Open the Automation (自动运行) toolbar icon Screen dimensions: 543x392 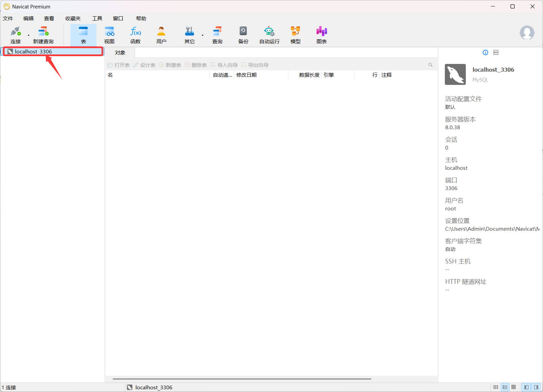[x=269, y=35]
